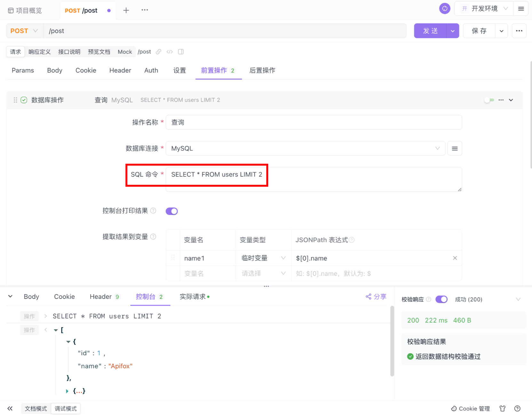Disable the console print result toggle

pyautogui.click(x=172, y=211)
